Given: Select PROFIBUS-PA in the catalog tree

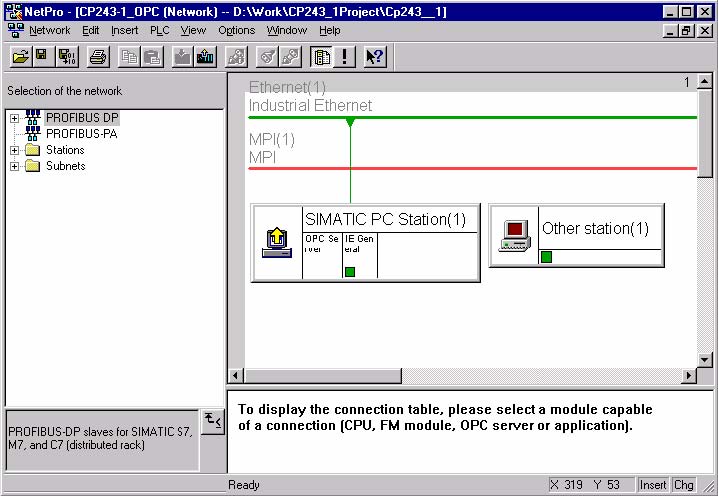Looking at the screenshot, I should coord(82,134).
